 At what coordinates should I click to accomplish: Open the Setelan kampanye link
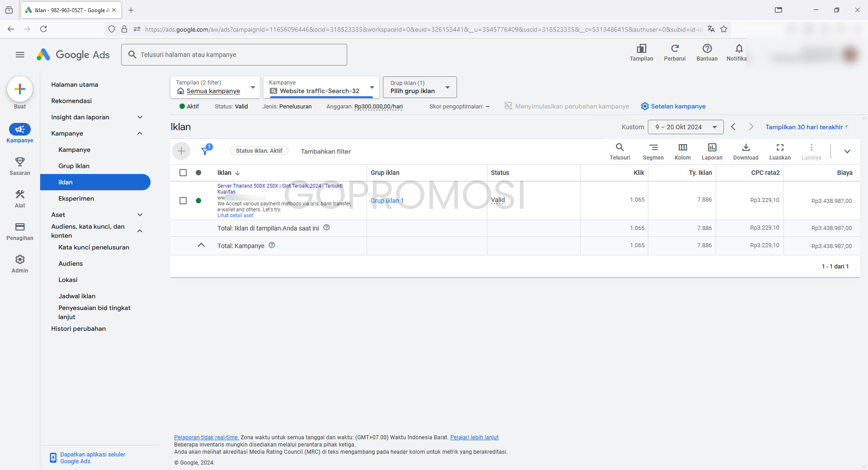click(673, 106)
